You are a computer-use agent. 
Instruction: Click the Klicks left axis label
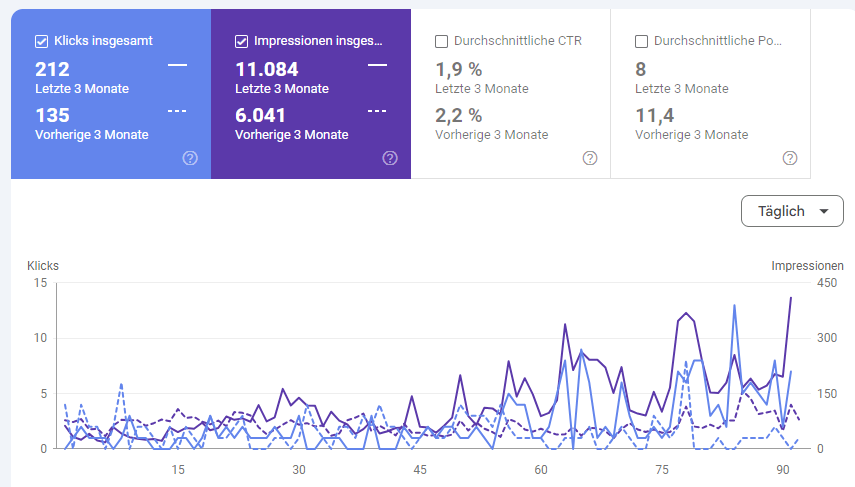click(x=43, y=266)
